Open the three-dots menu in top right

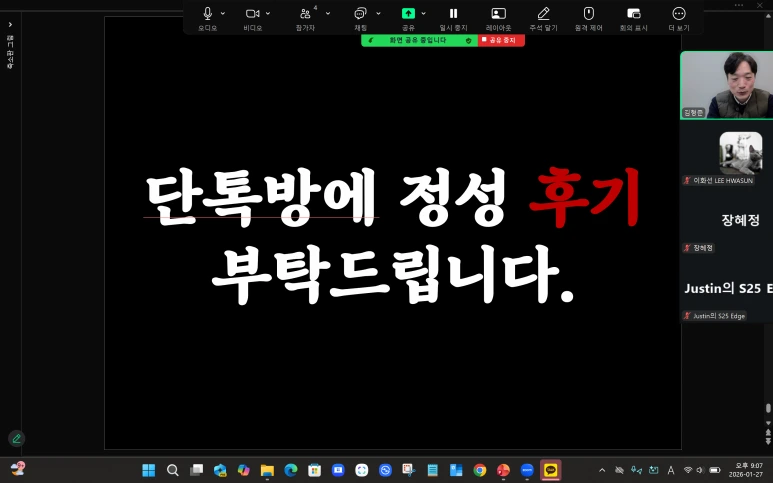click(738, 5)
